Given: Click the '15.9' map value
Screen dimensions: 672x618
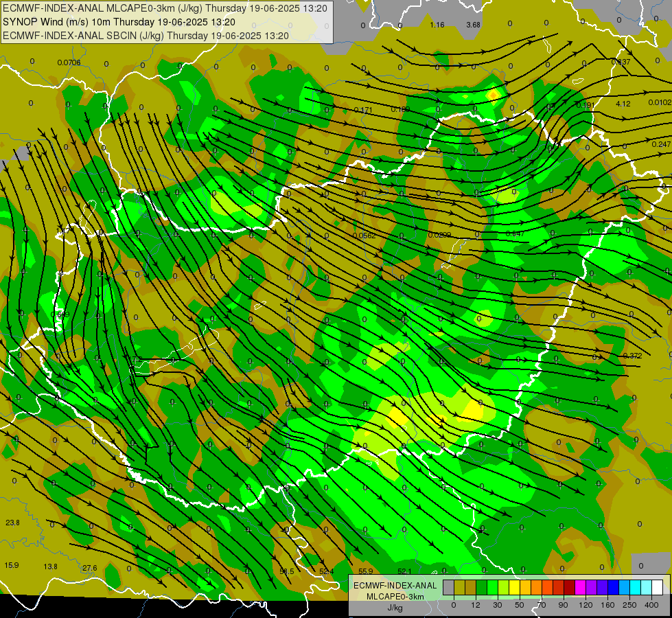Looking at the screenshot, I should [x=12, y=565].
